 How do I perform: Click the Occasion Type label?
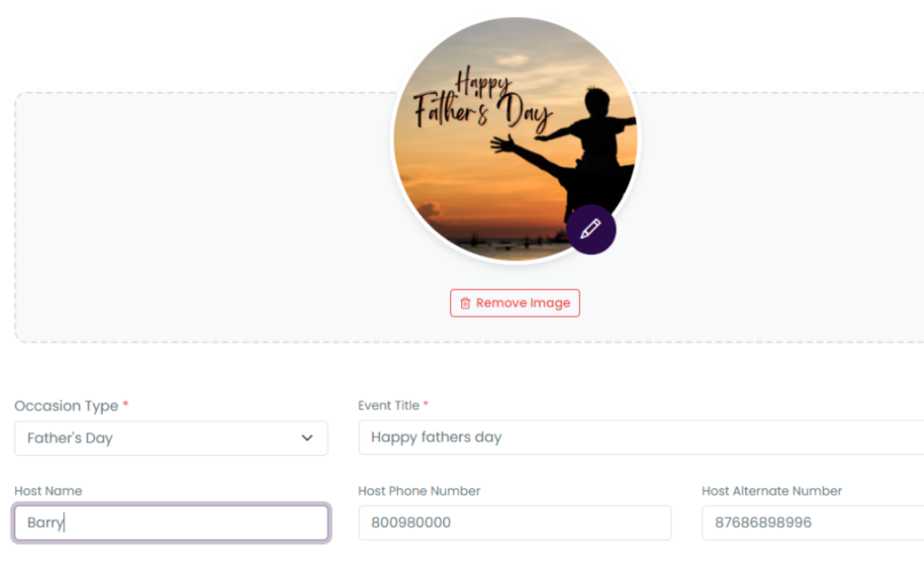66,406
